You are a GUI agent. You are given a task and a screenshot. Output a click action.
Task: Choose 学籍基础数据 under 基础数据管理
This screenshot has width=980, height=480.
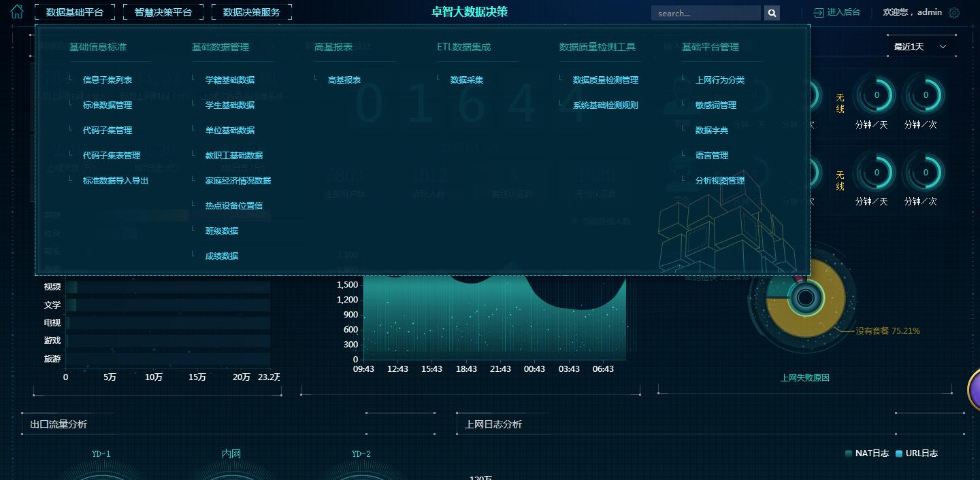(x=230, y=80)
